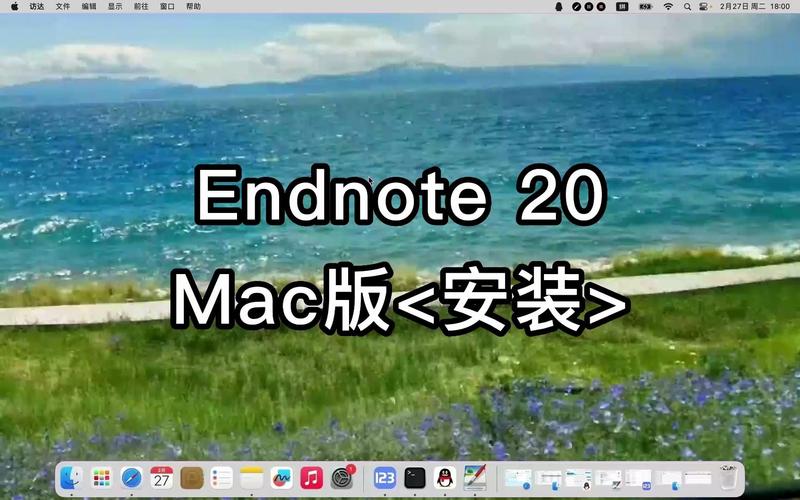The width and height of the screenshot is (800, 500).
Task: Open the 窗口 menu
Action: [x=167, y=7]
